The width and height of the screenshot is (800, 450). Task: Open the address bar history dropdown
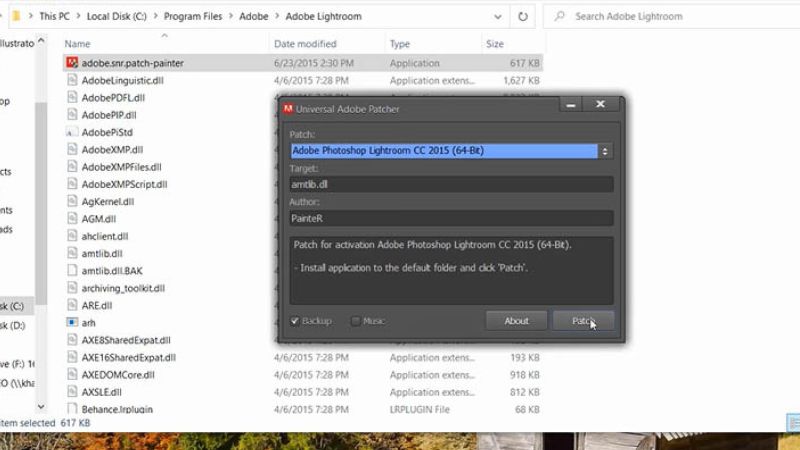[497, 16]
